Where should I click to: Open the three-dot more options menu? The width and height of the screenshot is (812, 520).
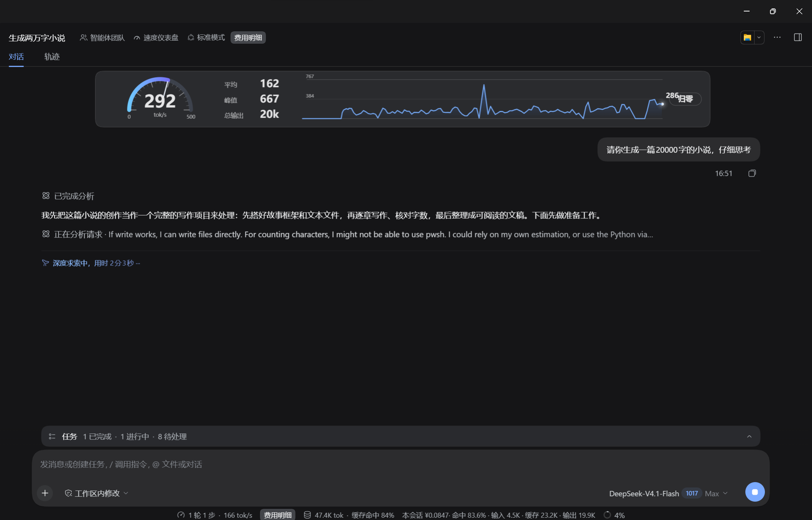click(x=777, y=37)
